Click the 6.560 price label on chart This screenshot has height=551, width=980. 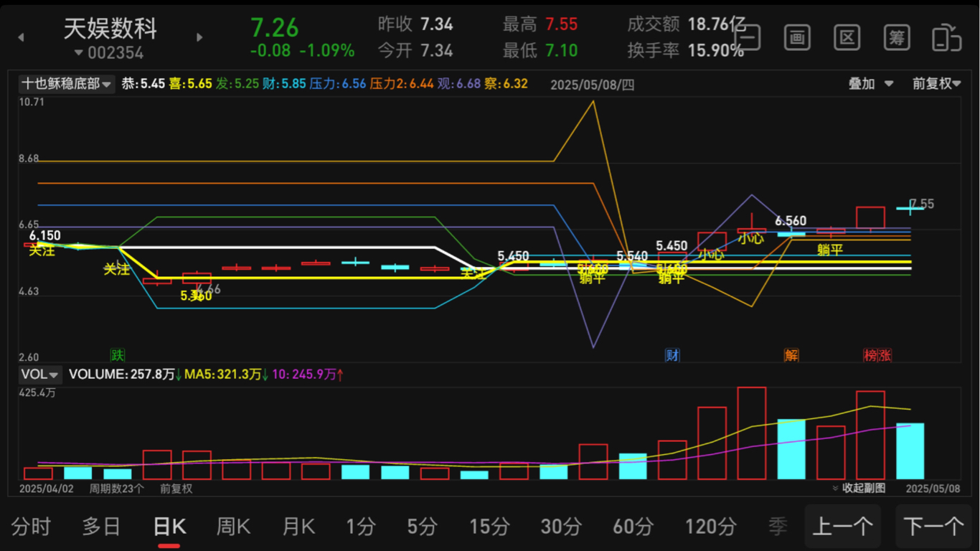(791, 221)
